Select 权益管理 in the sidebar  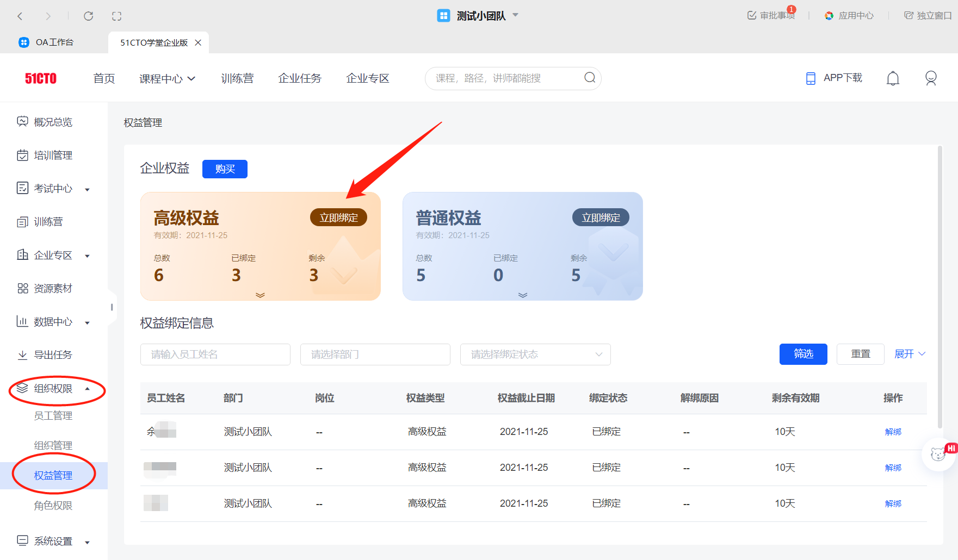53,476
